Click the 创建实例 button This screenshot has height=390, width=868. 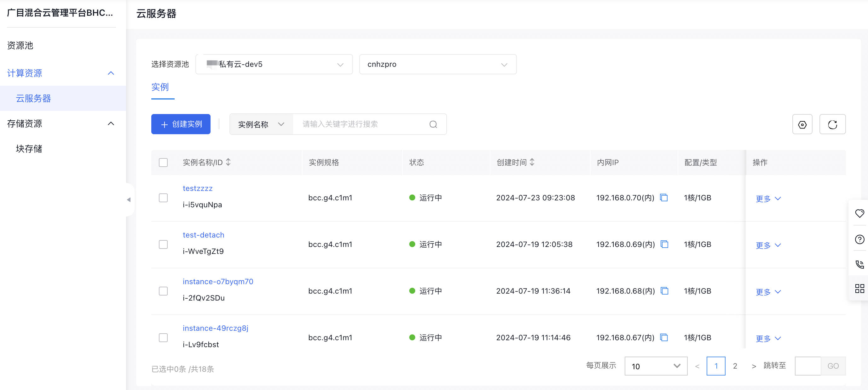click(x=181, y=124)
